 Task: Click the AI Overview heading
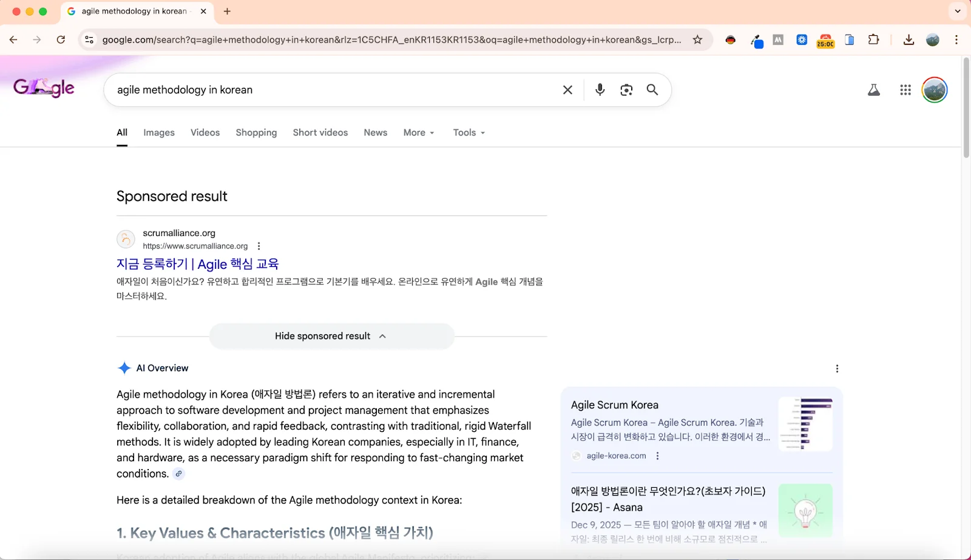[162, 368]
